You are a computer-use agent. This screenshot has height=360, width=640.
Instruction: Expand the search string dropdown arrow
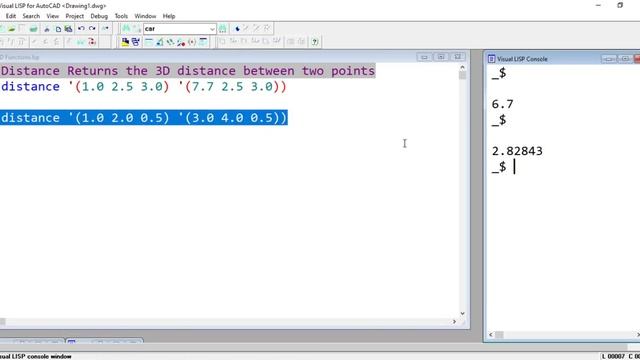point(212,29)
